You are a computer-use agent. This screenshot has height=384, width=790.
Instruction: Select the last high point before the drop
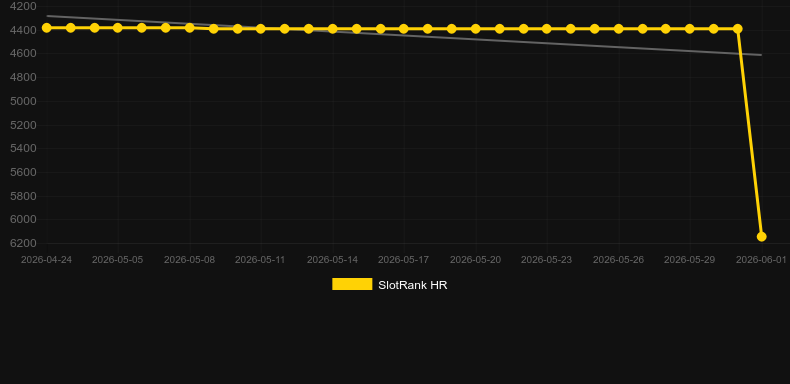[x=738, y=29]
